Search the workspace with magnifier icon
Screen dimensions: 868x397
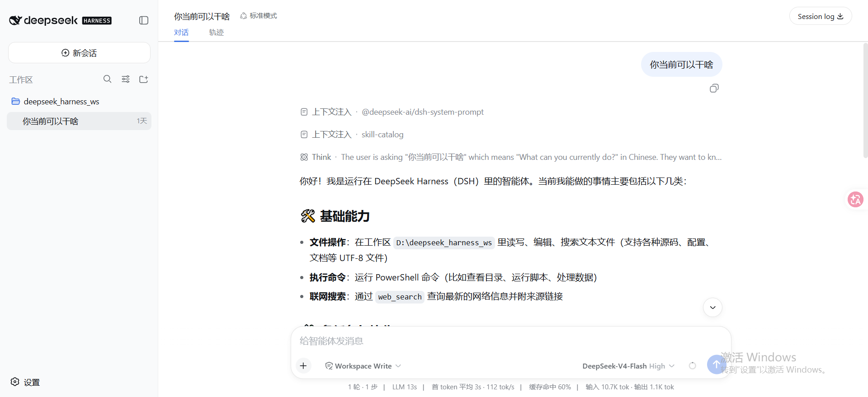pyautogui.click(x=107, y=79)
